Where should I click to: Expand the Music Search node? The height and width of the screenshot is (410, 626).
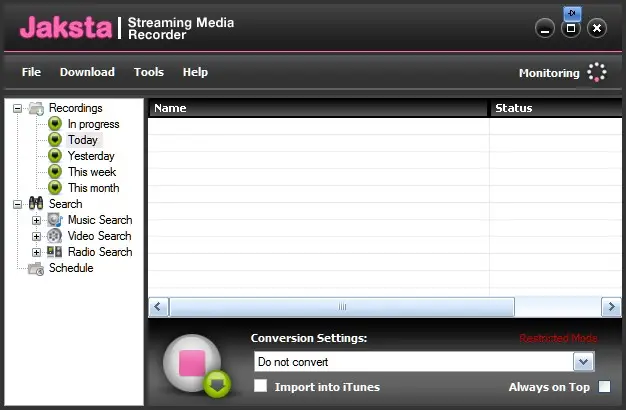[36, 220]
